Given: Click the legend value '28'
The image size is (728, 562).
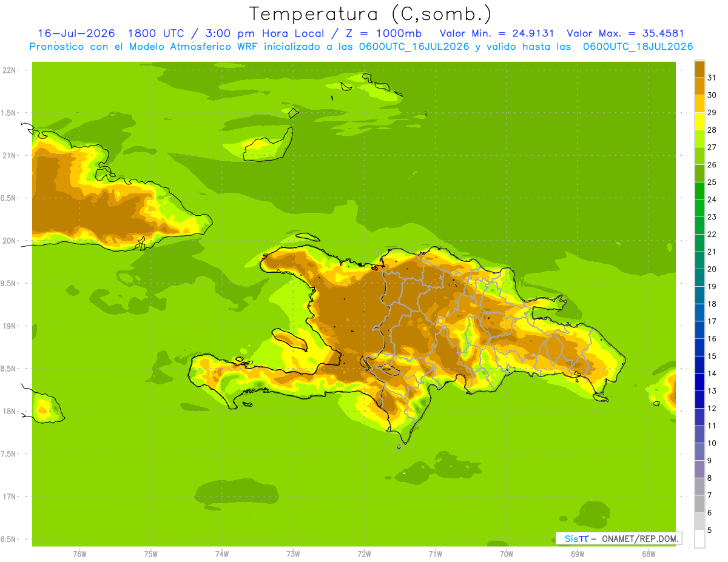Looking at the screenshot, I should pos(712,130).
